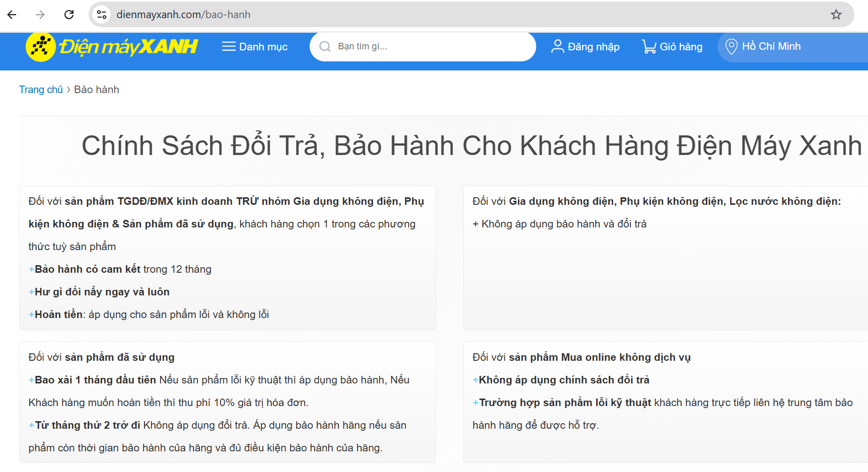The height and width of the screenshot is (472, 868).
Task: Click the browser address bar URL
Action: (x=183, y=15)
